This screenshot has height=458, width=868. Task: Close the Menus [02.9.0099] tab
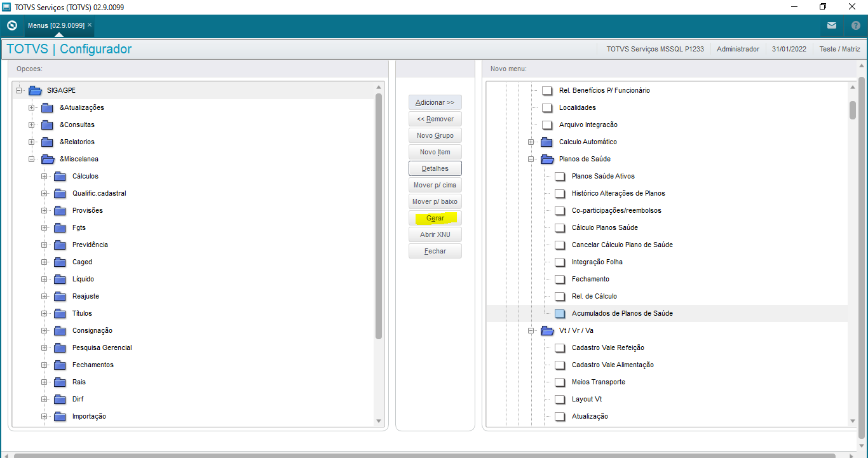90,25
